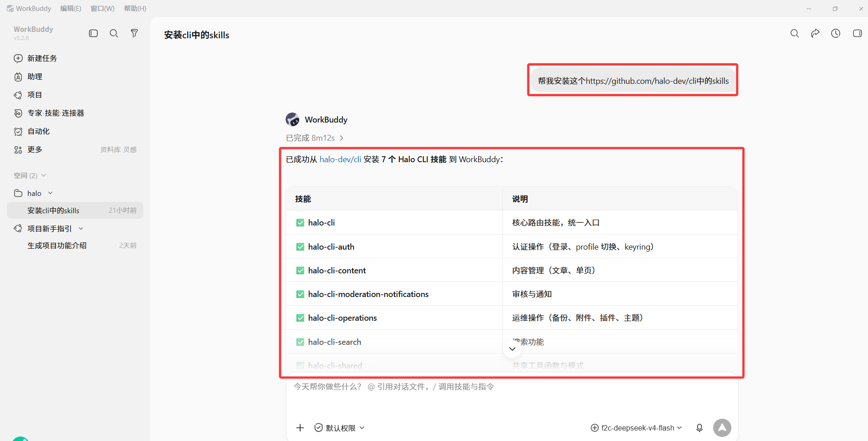This screenshot has width=868, height=441.
Task: Open history clock icon
Action: (x=836, y=33)
